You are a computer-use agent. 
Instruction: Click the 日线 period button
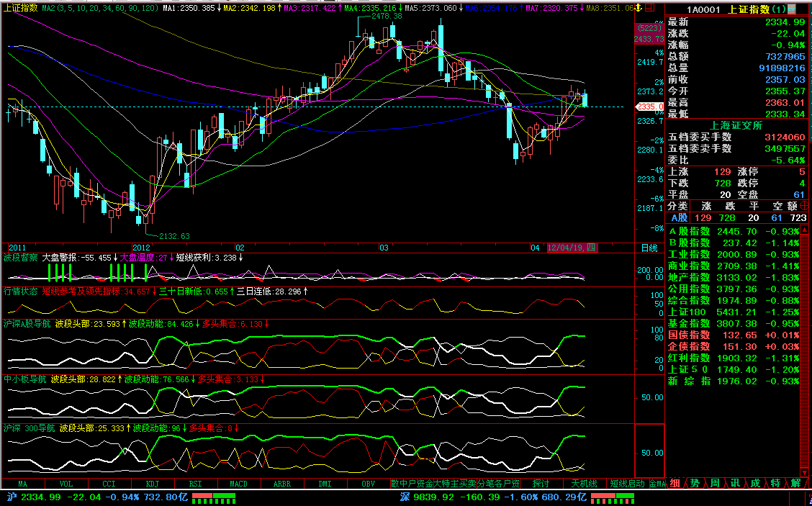(649, 248)
